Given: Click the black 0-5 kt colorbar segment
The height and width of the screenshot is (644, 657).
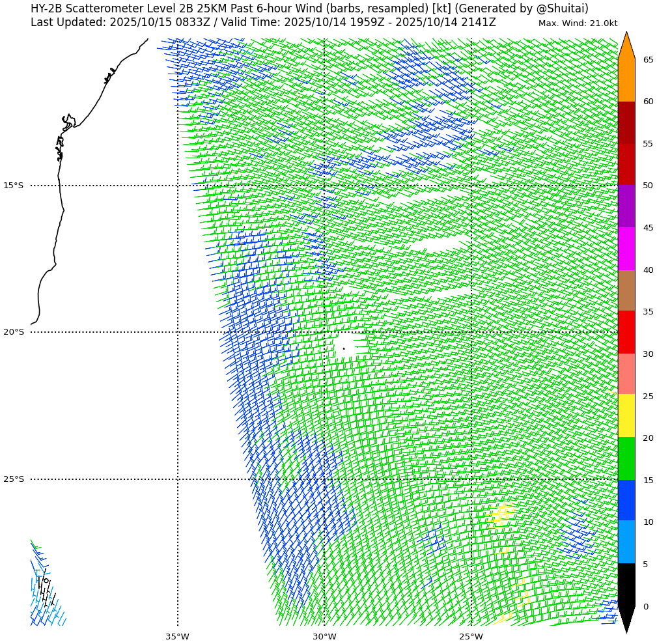Looking at the screenshot, I should pos(626,585).
